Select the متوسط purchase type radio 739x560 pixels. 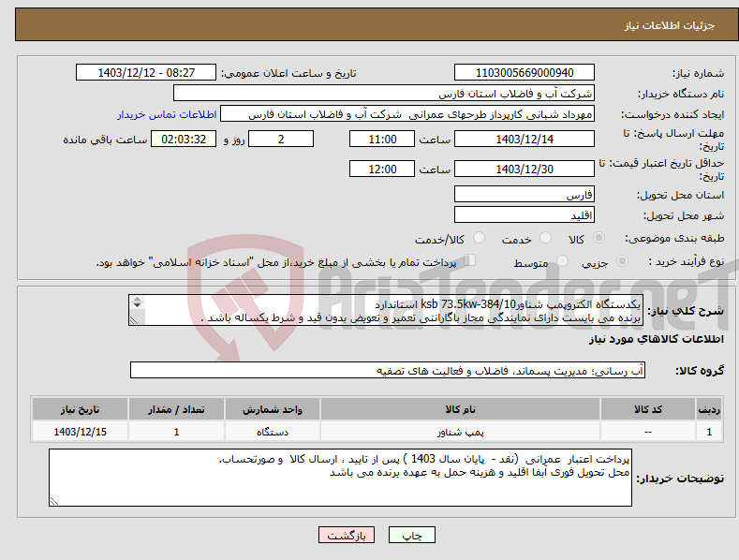[562, 260]
